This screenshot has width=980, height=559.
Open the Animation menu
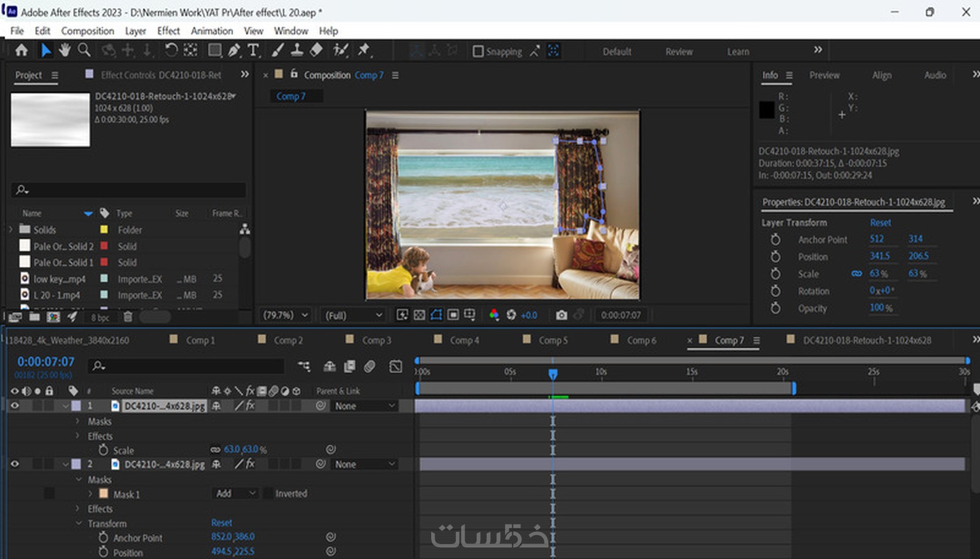[x=212, y=31]
